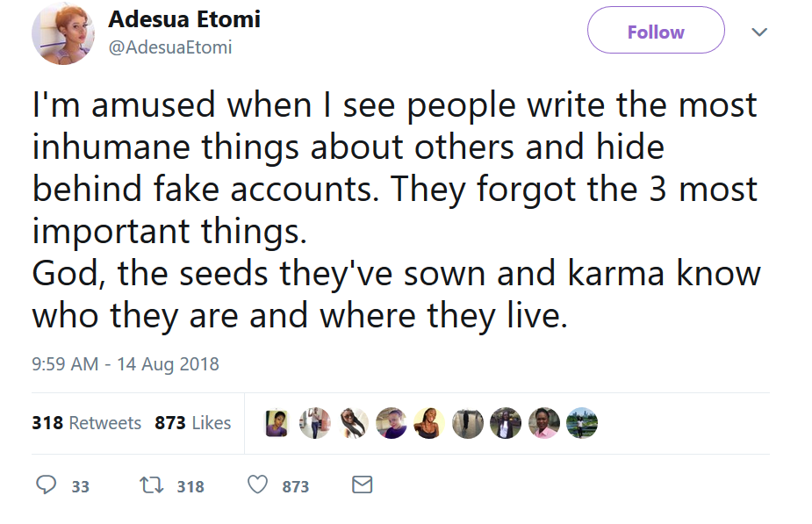Screen dimensions: 812x524
Task: Click the first square liker avatar
Action: [277, 423]
